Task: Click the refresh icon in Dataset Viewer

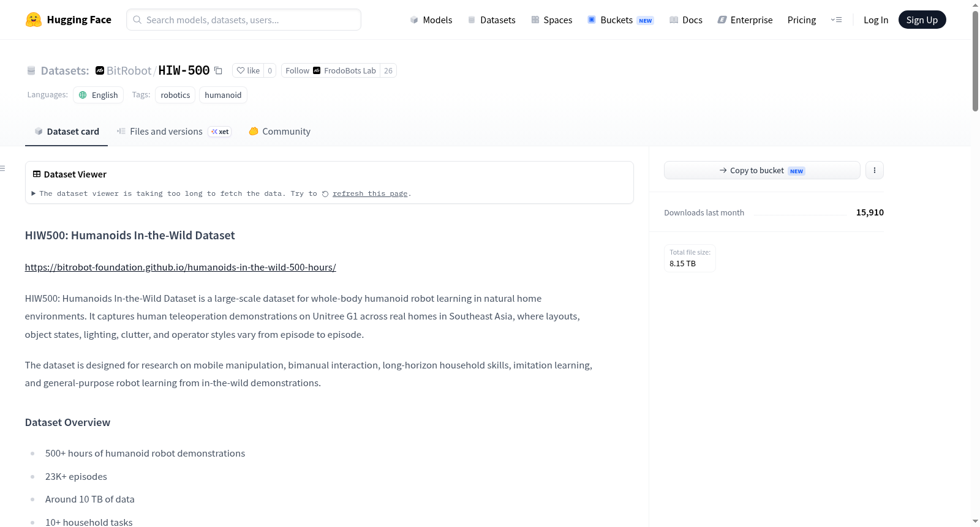Action: tap(325, 194)
